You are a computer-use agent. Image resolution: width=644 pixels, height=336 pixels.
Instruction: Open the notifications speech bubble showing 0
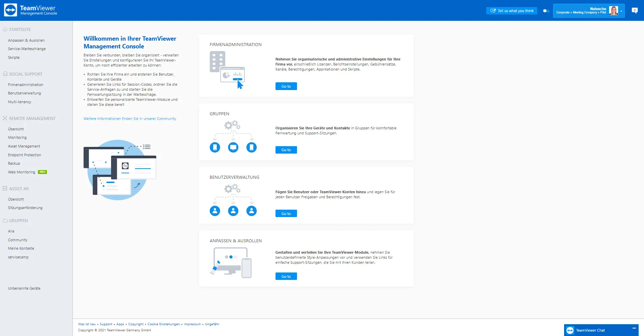click(x=635, y=10)
